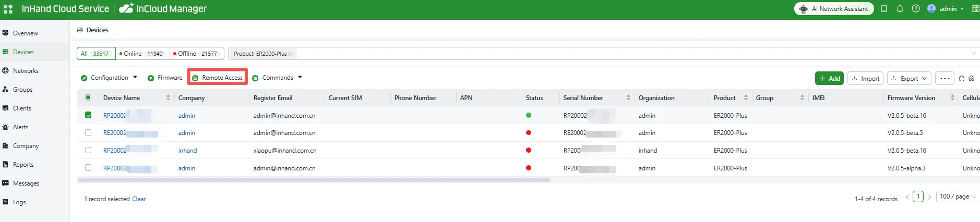Select page 1 in pagination
The height and width of the screenshot is (222, 980).
tap(918, 196)
